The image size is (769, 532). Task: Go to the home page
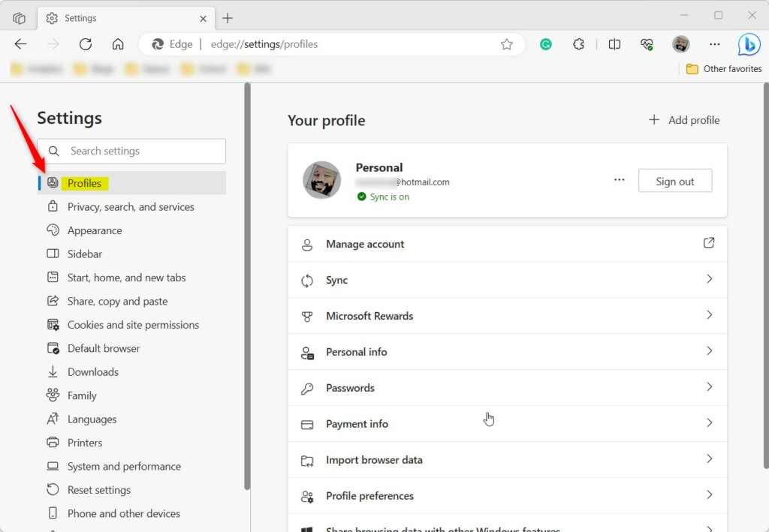coord(118,44)
